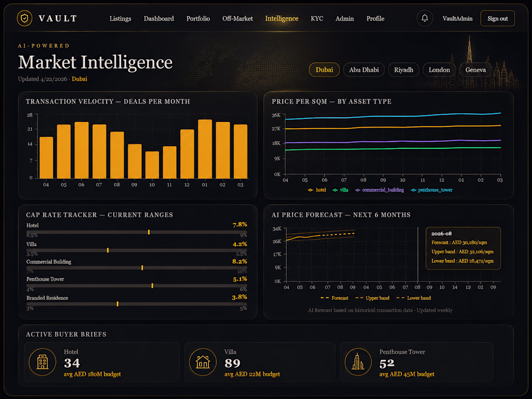Go to Profile in navigation
Image resolution: width=532 pixels, height=399 pixels.
point(375,19)
